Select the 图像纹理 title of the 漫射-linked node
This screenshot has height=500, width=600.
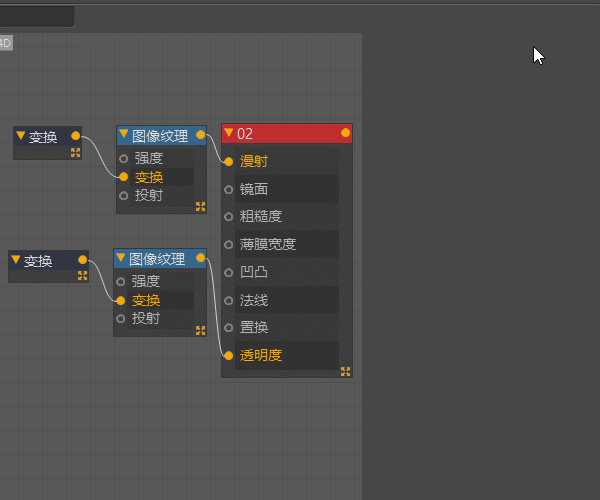point(160,136)
